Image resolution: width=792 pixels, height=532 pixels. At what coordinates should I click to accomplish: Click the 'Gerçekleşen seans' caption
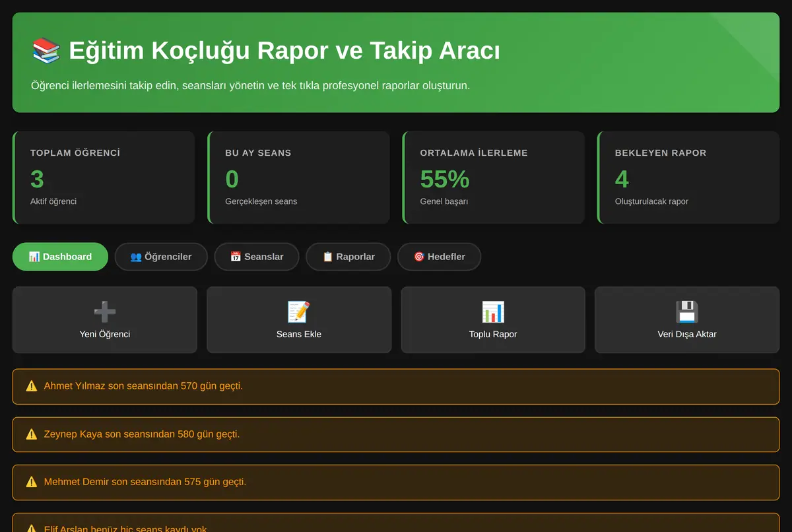point(261,201)
